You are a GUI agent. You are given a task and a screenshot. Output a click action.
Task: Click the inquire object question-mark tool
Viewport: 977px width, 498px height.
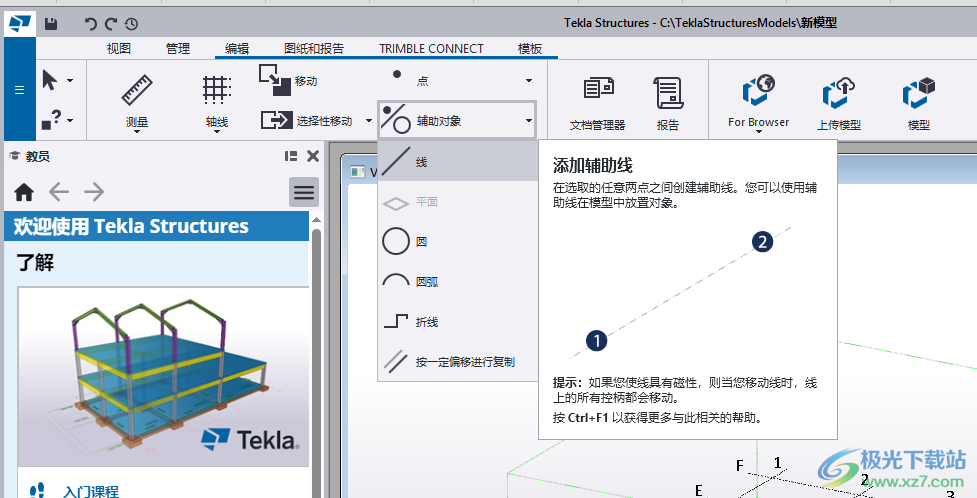[x=51, y=119]
